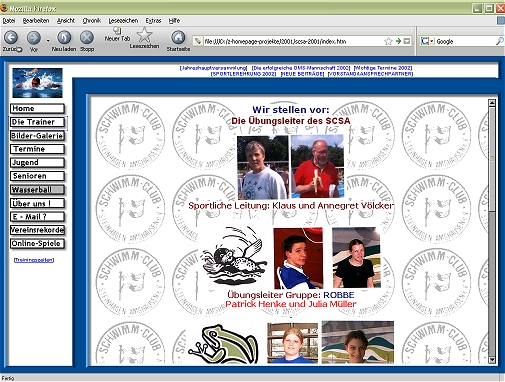Click the swimmer thumbnail image in sidebar
Image resolution: width=505 pixels, height=382 pixels.
37,83
